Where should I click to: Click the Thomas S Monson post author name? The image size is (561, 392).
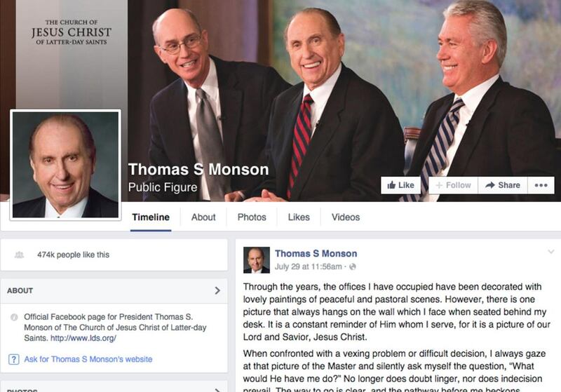pyautogui.click(x=316, y=254)
